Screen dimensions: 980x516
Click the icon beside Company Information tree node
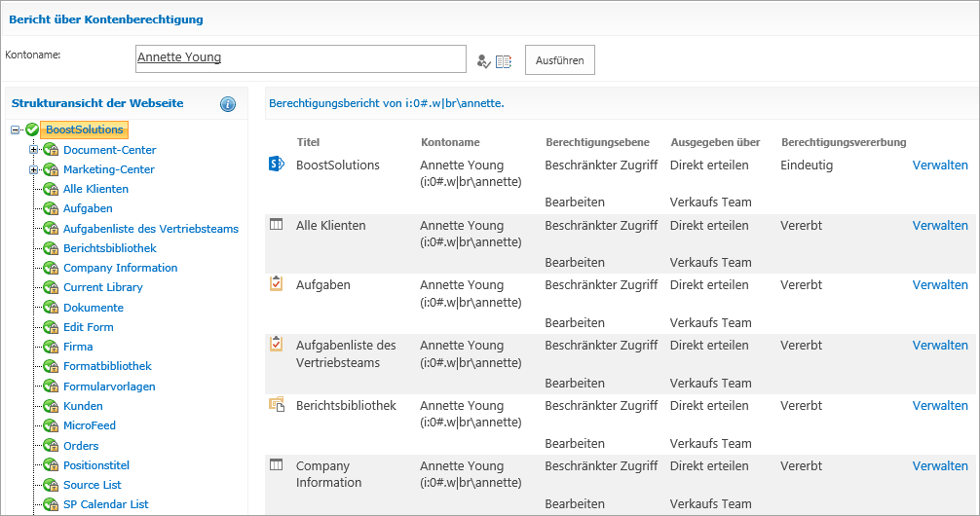51,268
